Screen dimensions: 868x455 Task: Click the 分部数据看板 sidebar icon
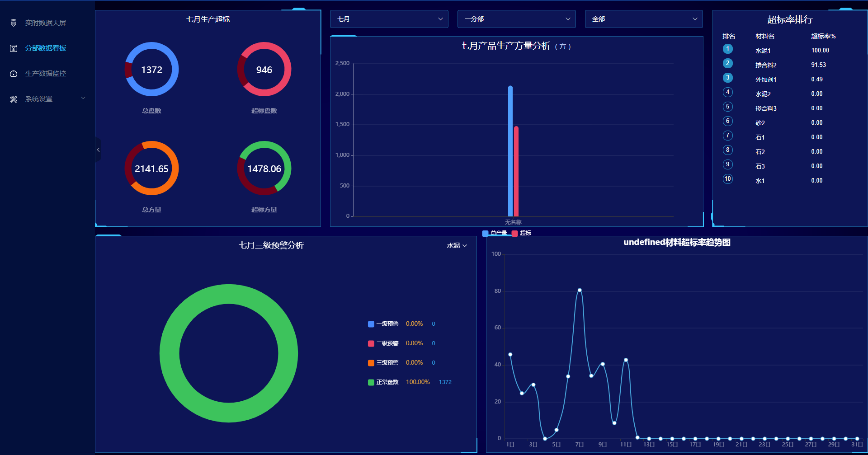click(14, 48)
